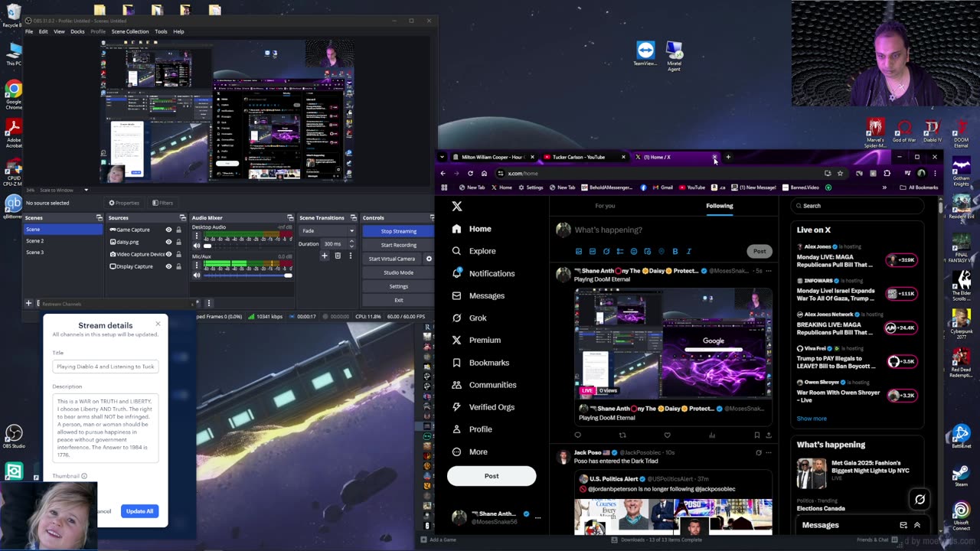
Task: Remove the scene transition with trash icon
Action: 338,256
